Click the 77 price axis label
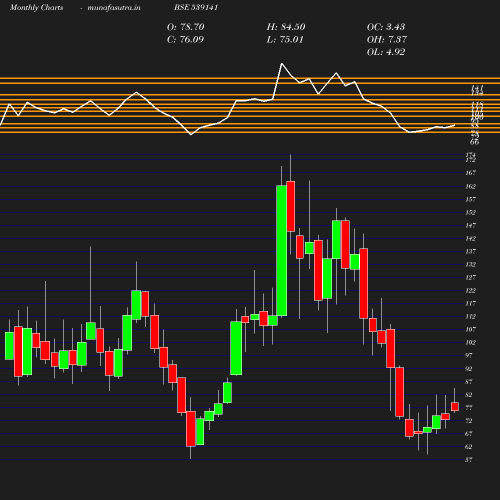The width and height of the screenshot is (500, 500). tap(469, 408)
